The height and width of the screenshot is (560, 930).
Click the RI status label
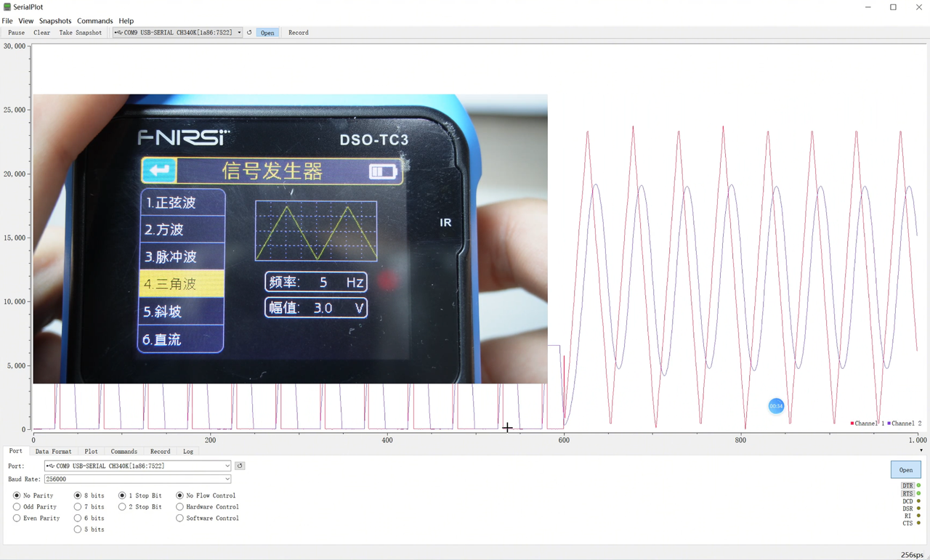tap(909, 516)
